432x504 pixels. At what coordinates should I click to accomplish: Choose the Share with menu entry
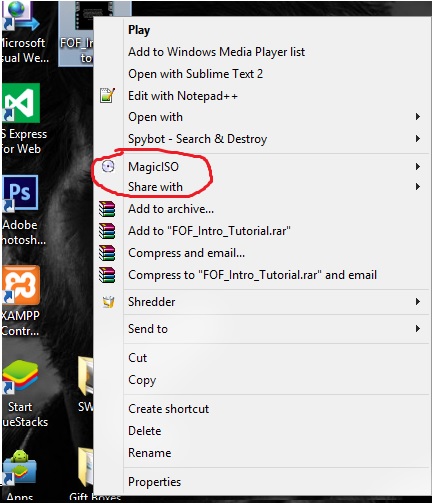point(156,187)
